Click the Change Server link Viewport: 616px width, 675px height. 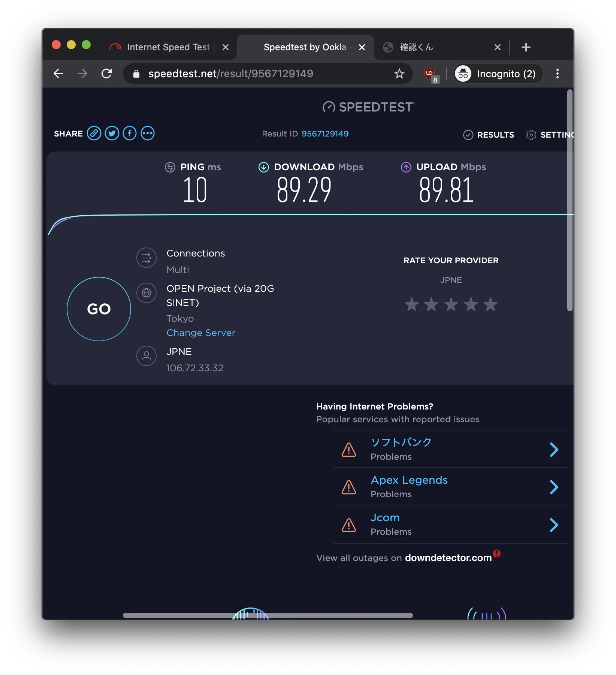[x=201, y=333]
